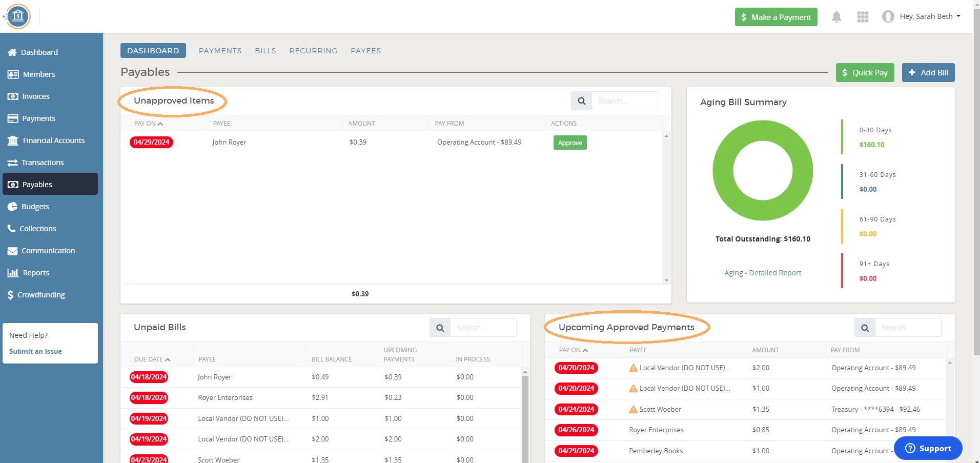Reverse the DUE DATE sort in Unpaid Bills
The width and height of the screenshot is (980, 463).
151,359
